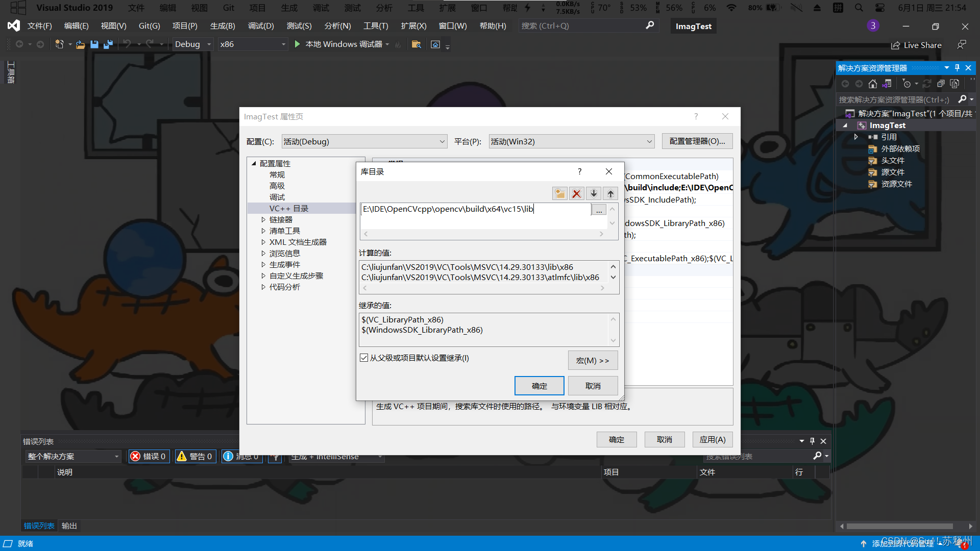Click the undo toolbar icon
The width and height of the screenshot is (980, 551).
coord(127,44)
